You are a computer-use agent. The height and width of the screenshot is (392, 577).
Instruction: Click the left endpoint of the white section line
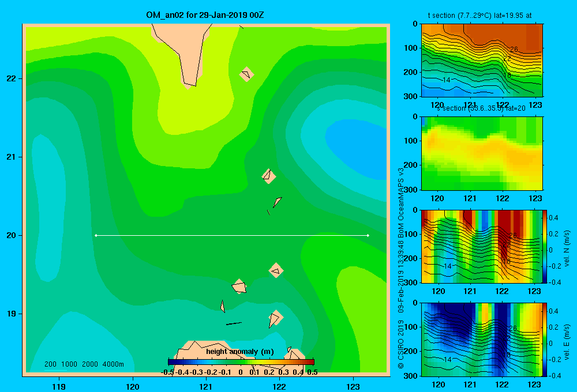[96, 235]
